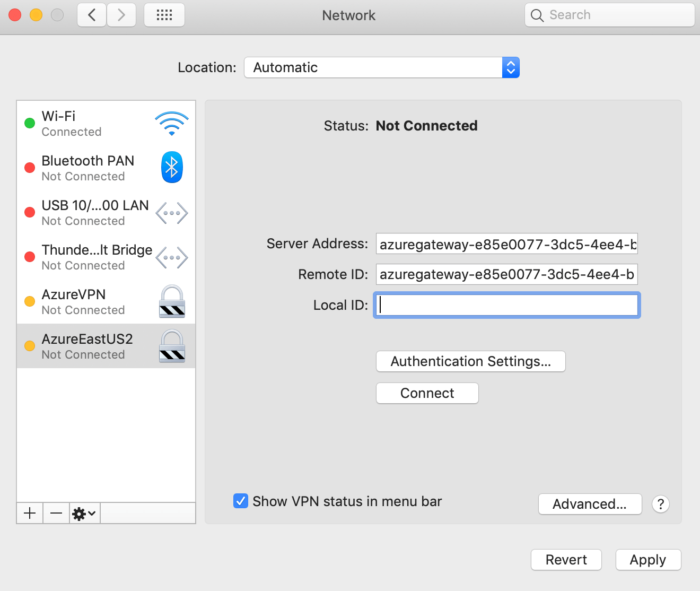This screenshot has width=700, height=591.
Task: Click the yellow status dot for AzureEastUS2
Action: (x=30, y=346)
